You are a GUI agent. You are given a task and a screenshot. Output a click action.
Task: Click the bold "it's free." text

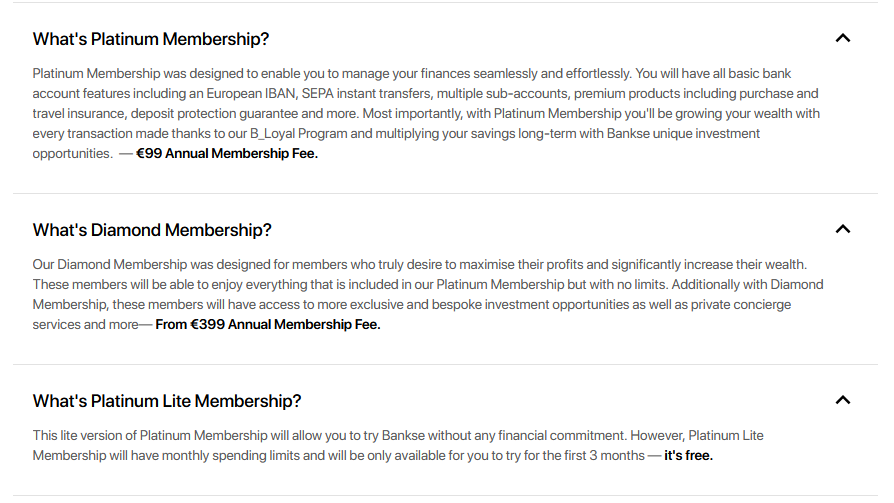(688, 456)
